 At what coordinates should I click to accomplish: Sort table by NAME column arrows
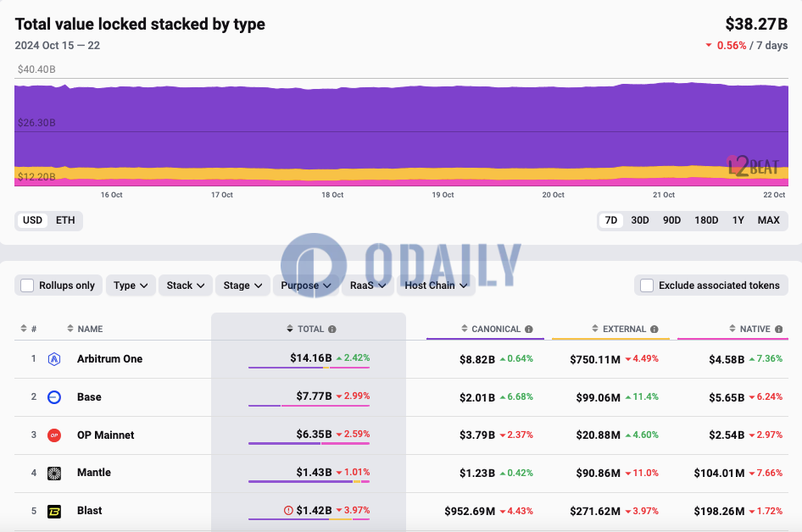[x=70, y=328]
